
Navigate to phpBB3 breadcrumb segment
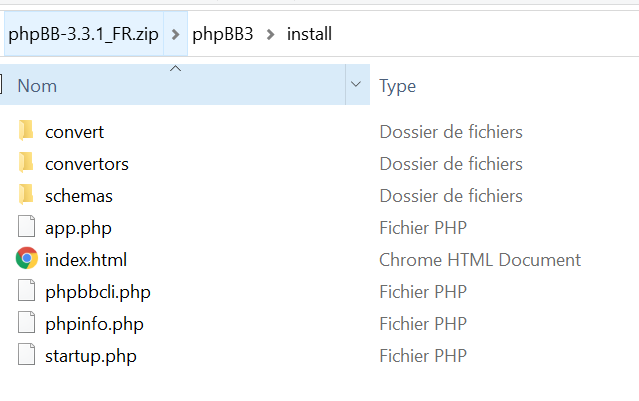[223, 34]
